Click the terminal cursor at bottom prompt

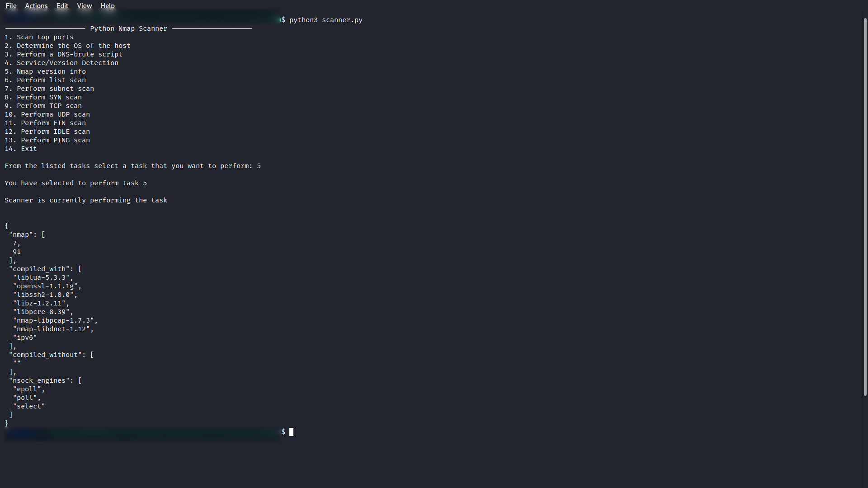(x=291, y=432)
